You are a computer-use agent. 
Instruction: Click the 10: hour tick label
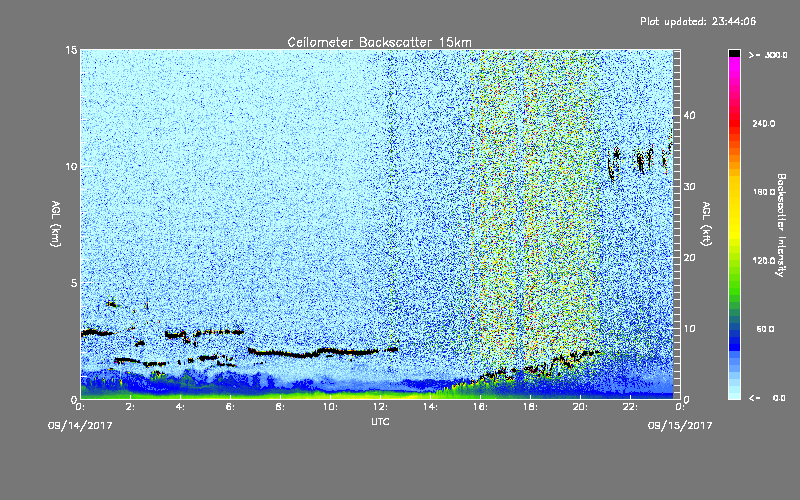click(x=330, y=407)
